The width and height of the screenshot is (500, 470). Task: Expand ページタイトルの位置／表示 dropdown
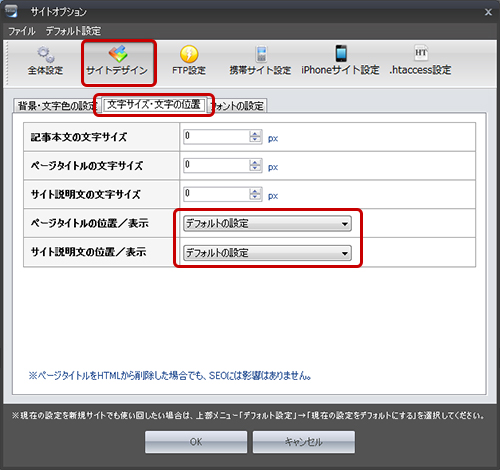[x=267, y=224]
